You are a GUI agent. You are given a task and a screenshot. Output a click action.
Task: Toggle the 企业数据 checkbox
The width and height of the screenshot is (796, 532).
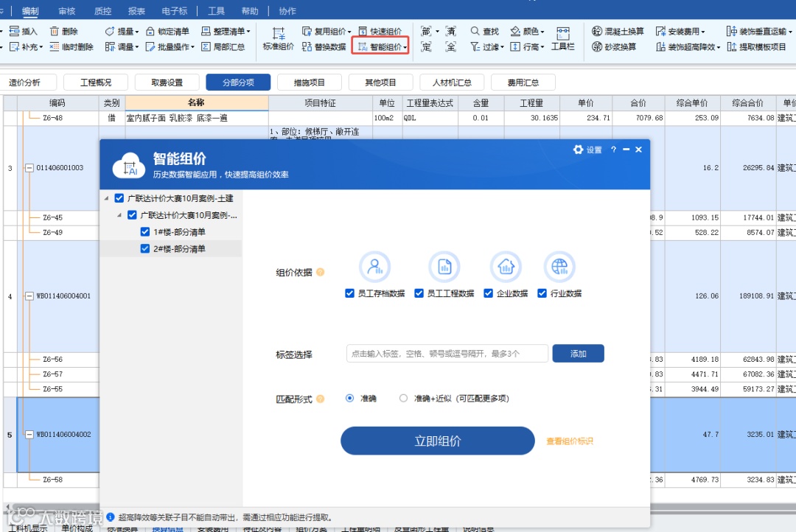tap(489, 293)
